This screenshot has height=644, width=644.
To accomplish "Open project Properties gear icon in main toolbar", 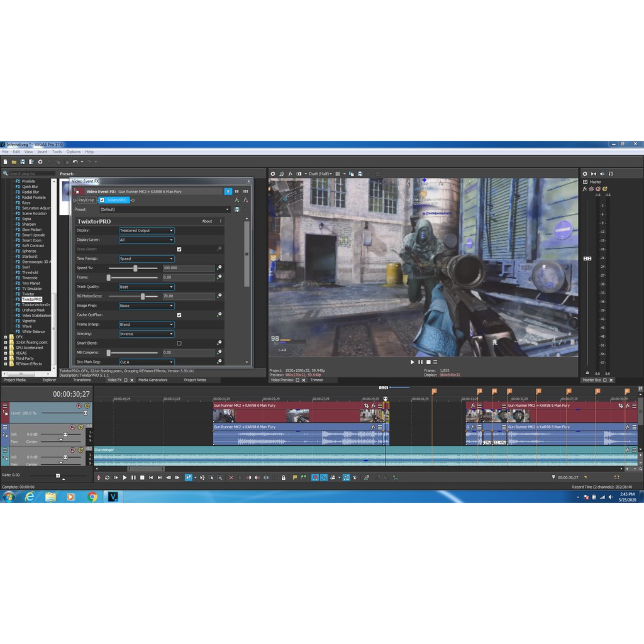I will (x=40, y=162).
